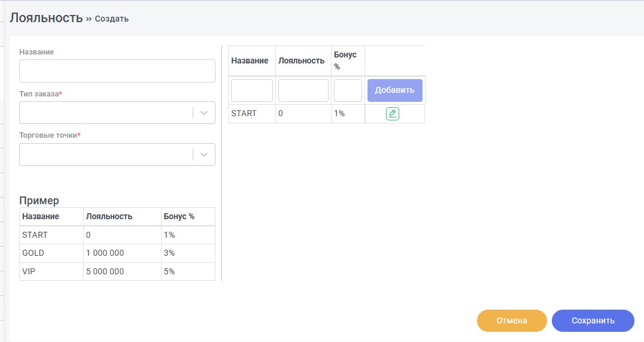Click the Создать breadcrumb text

[112, 19]
